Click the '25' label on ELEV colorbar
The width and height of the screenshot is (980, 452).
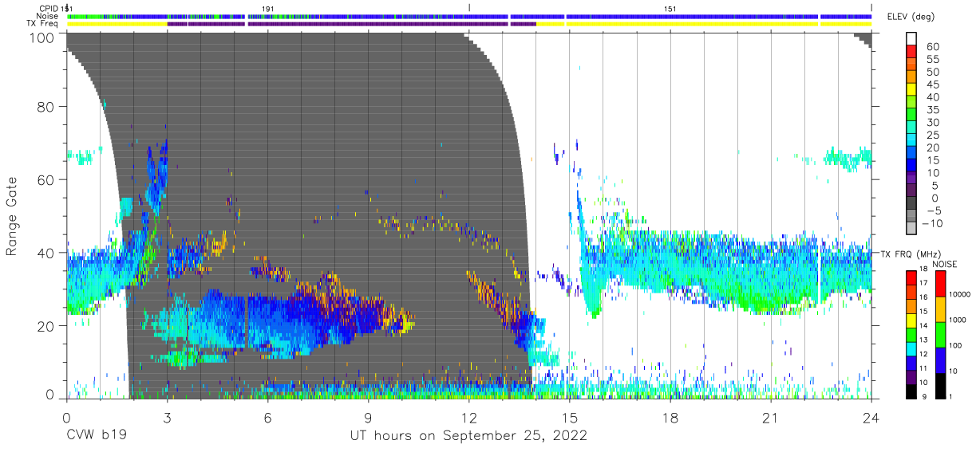tap(932, 136)
